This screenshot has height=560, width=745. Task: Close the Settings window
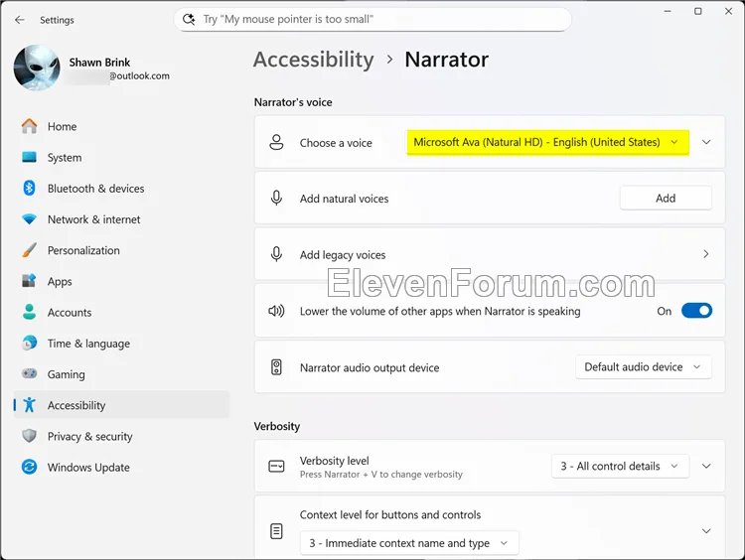(x=728, y=11)
